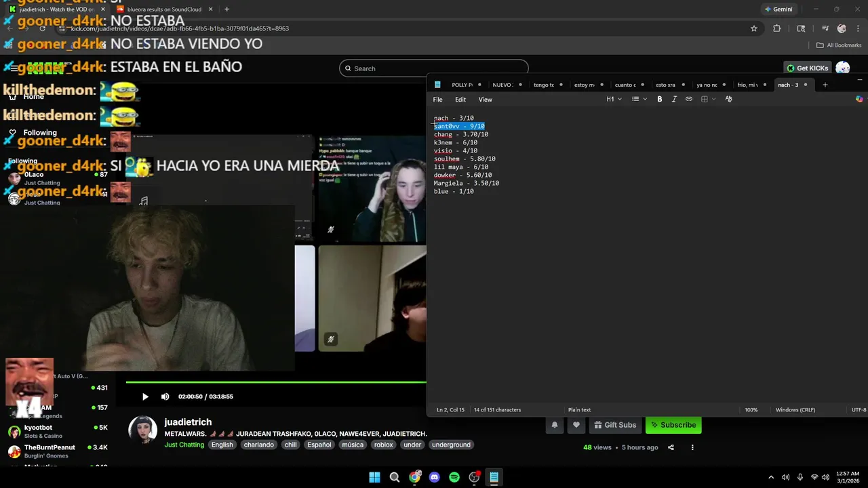Click the juadietrich channel name link
The width and height of the screenshot is (868, 488).
click(x=188, y=422)
